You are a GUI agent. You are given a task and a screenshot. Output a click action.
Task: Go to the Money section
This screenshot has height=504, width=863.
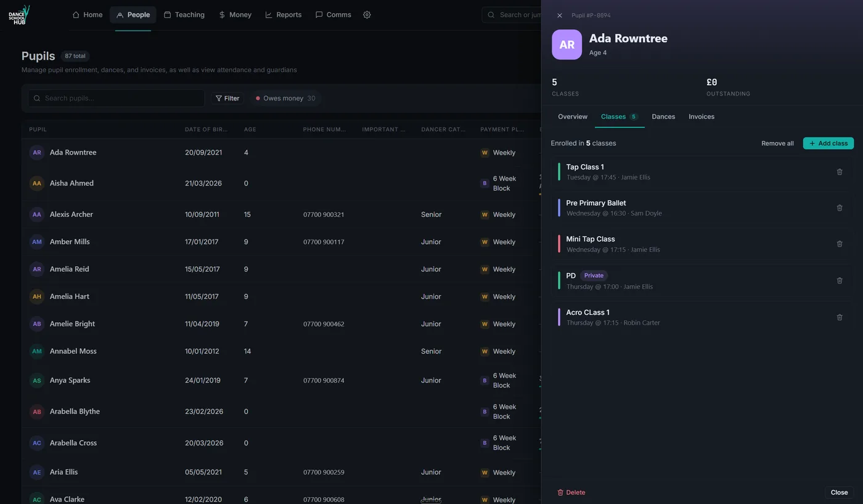pyautogui.click(x=235, y=15)
